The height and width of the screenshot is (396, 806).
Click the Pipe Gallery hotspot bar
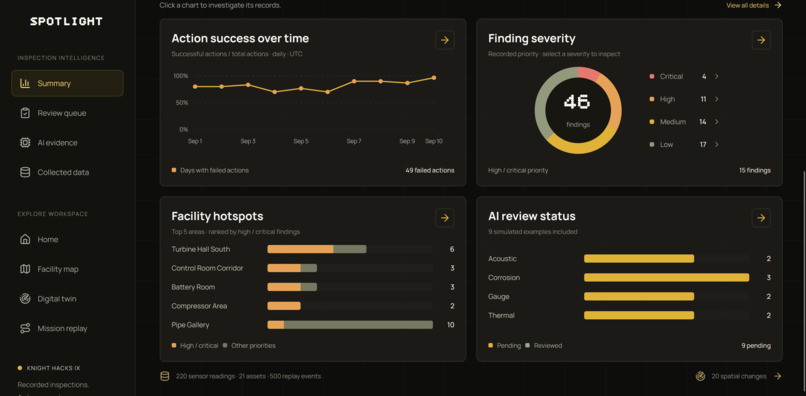click(x=350, y=325)
